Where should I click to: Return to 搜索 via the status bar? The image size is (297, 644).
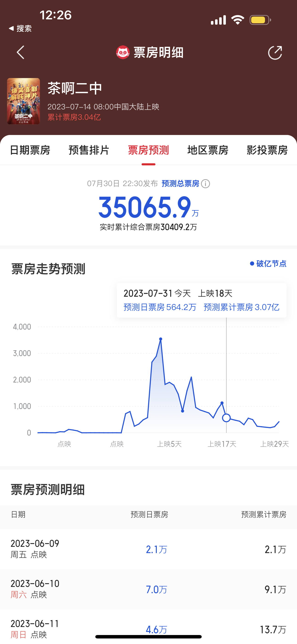pyautogui.click(x=20, y=29)
